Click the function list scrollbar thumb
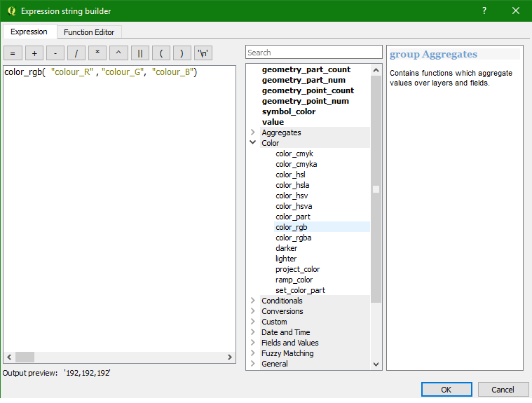This screenshot has height=403, width=532. click(376, 189)
